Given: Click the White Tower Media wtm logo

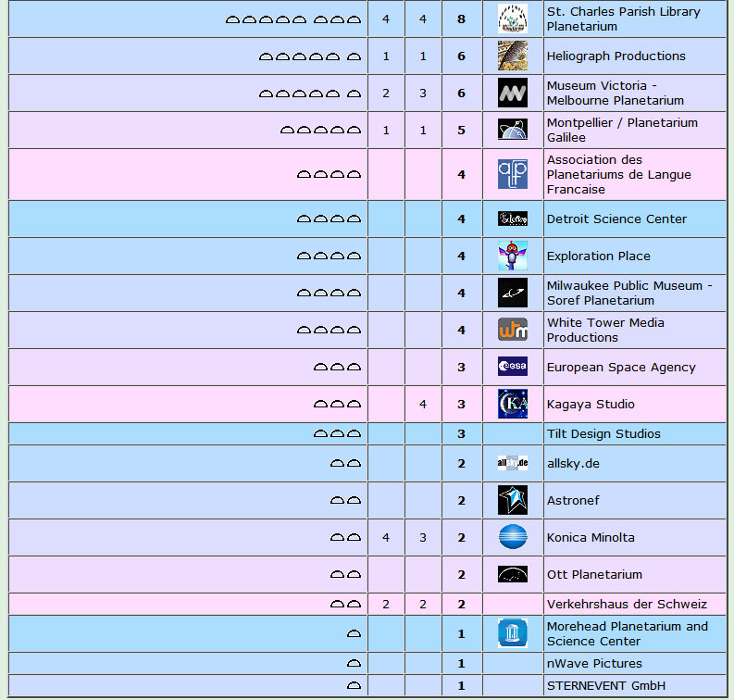Looking at the screenshot, I should pos(513,330).
